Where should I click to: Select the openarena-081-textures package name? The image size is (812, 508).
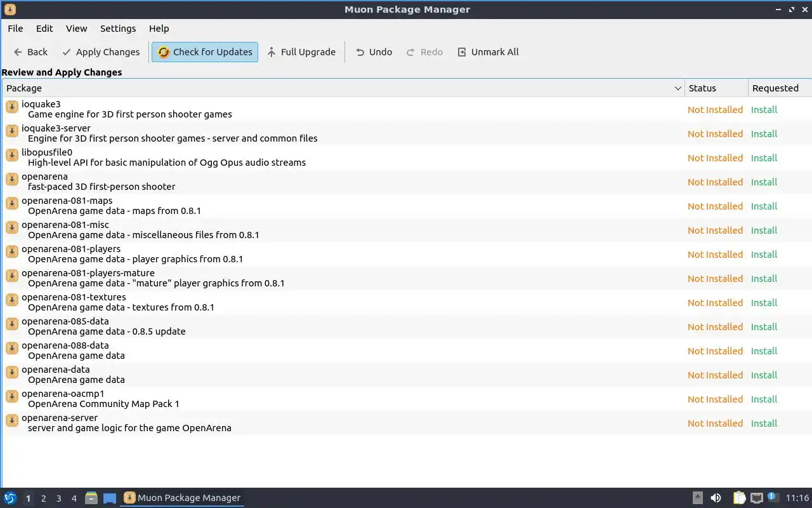[x=74, y=297]
